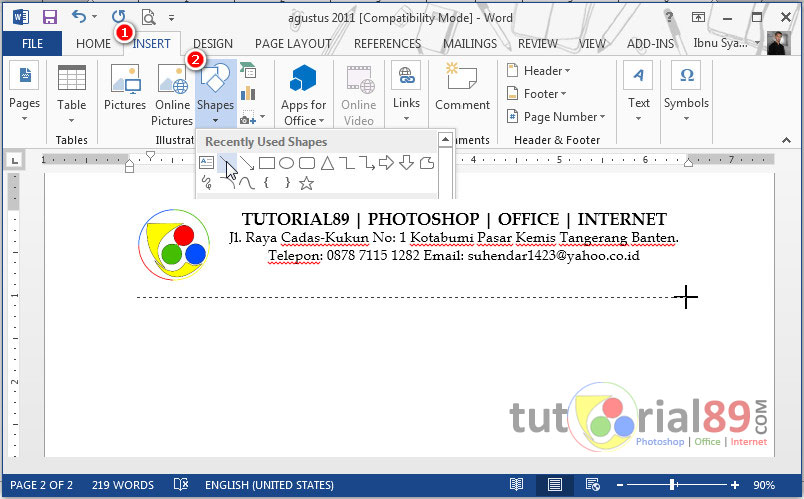Pick the Snip Corner freeform shape
The image size is (804, 499).
tap(427, 164)
